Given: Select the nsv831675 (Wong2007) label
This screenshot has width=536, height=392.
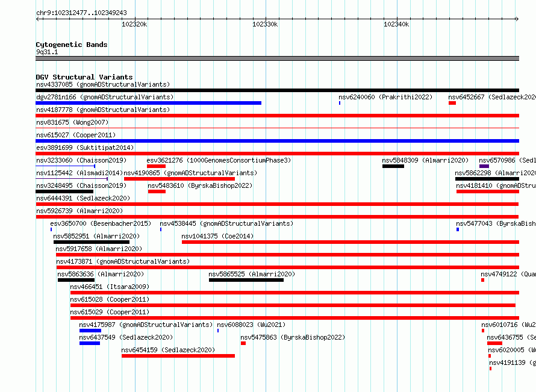Looking at the screenshot, I should click(72, 122).
